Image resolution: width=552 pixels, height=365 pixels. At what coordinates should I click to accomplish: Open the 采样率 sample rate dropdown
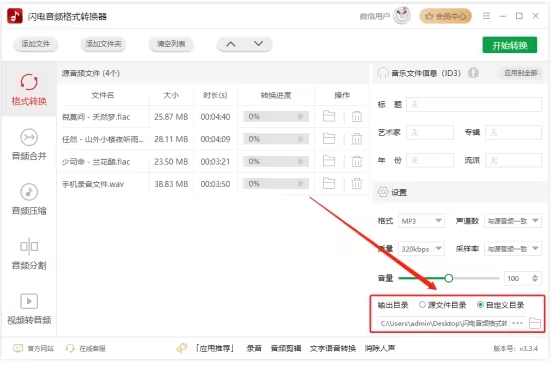click(513, 249)
